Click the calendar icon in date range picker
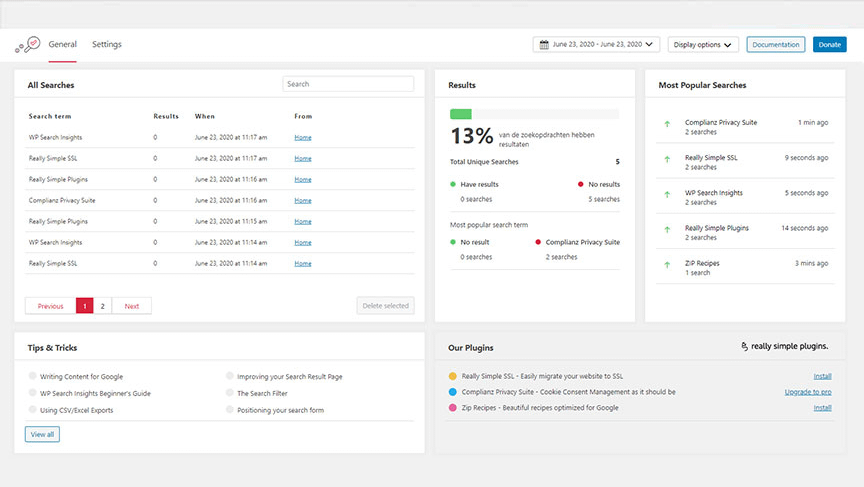This screenshot has height=487, width=864. pos(544,45)
